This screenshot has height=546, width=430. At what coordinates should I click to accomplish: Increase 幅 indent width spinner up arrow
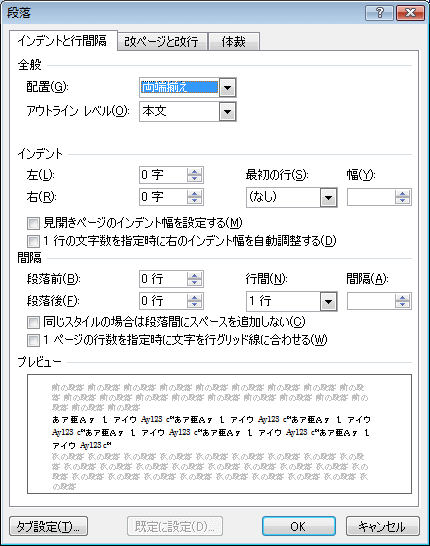click(402, 194)
